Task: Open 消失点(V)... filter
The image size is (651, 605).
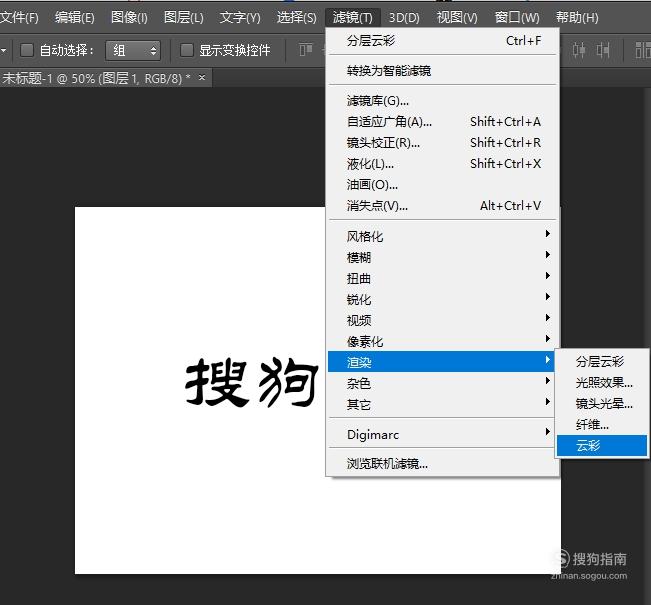Action: (443, 206)
